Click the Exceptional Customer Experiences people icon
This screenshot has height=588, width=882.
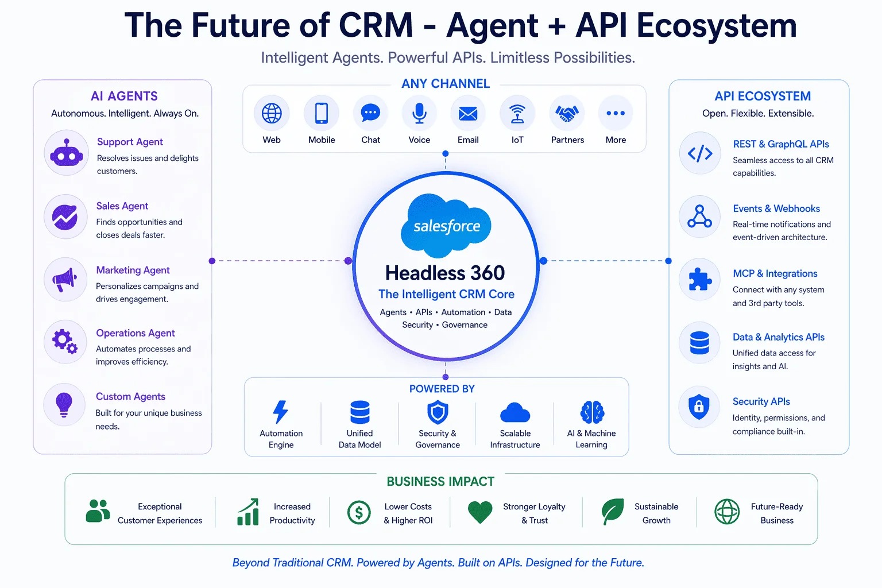[98, 510]
